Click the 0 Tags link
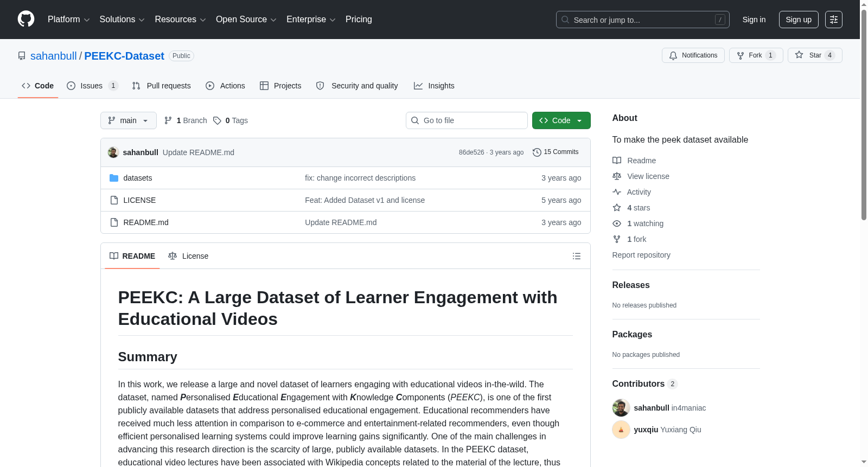 click(x=231, y=120)
